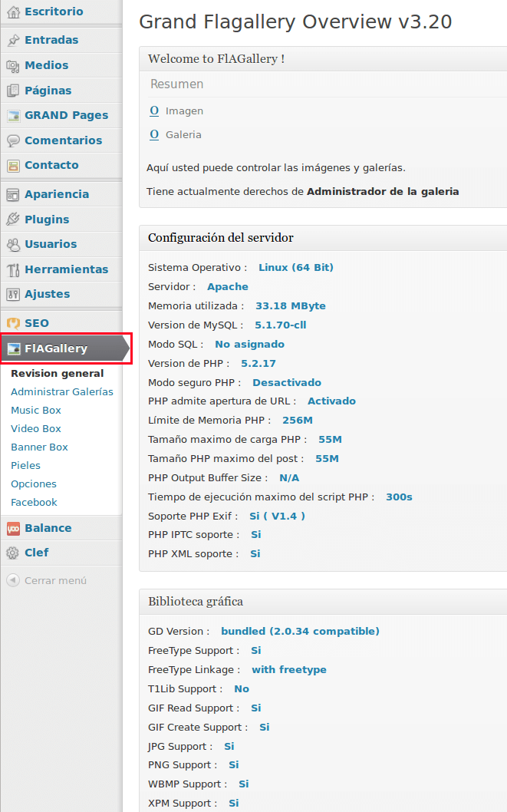Open Facebook submenu link
Screen dimensions: 507x812
point(35,503)
